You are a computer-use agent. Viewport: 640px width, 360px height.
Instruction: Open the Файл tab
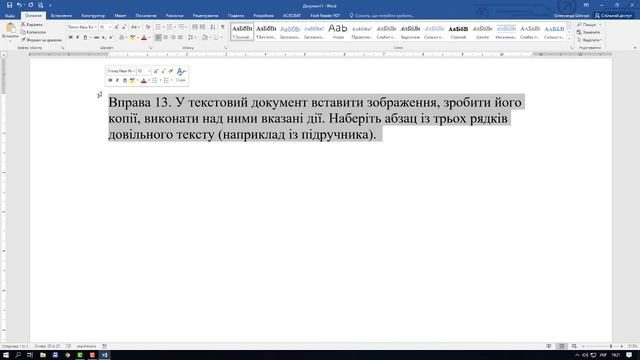tap(10, 16)
